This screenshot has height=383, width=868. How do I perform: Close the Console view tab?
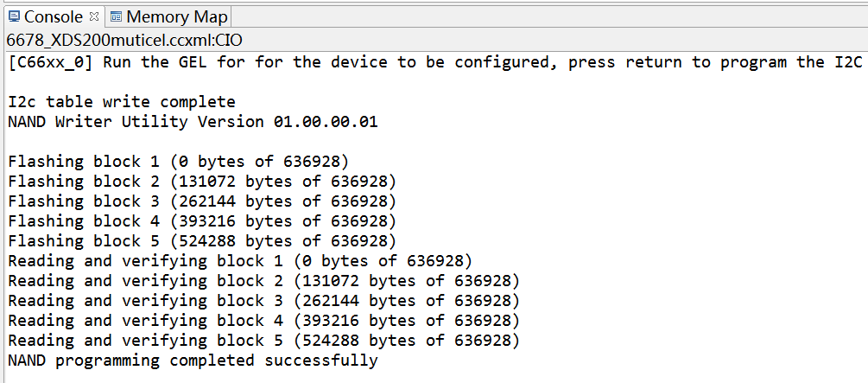tap(94, 16)
